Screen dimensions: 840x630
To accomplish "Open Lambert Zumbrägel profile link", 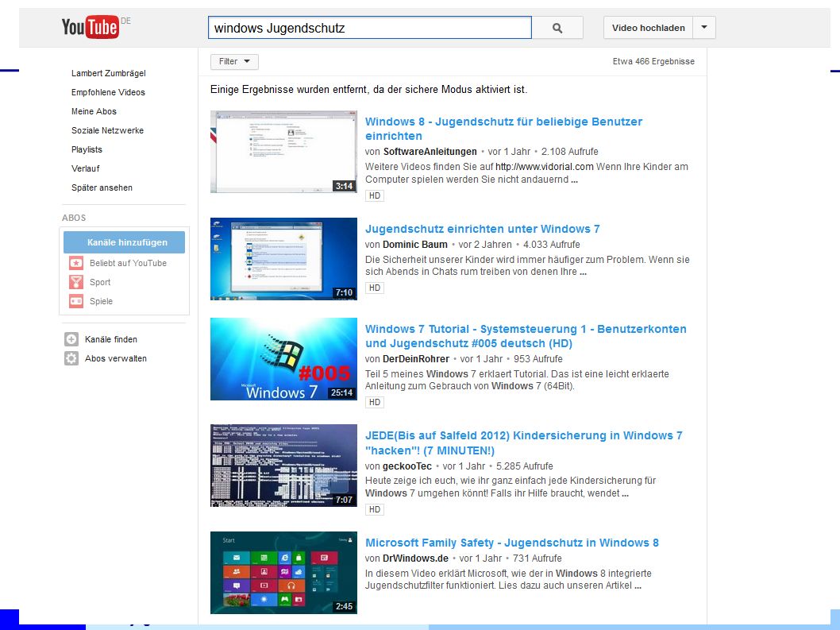I will 108,73.
